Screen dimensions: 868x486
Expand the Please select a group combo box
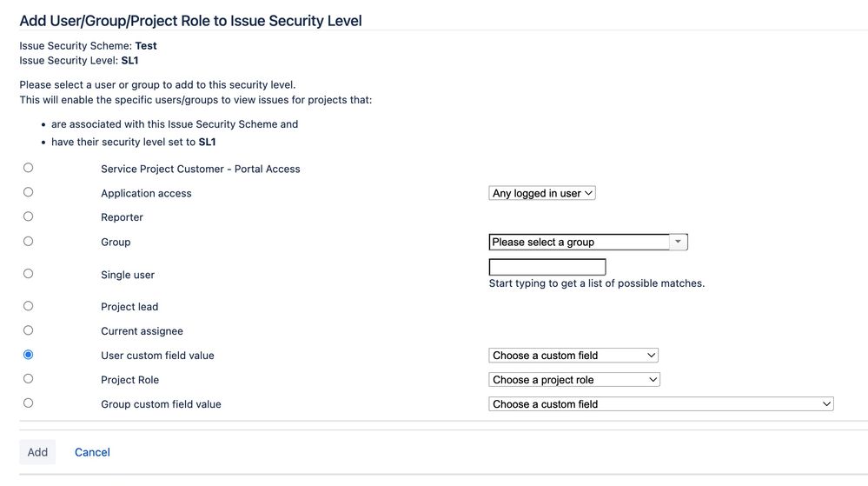(x=580, y=243)
